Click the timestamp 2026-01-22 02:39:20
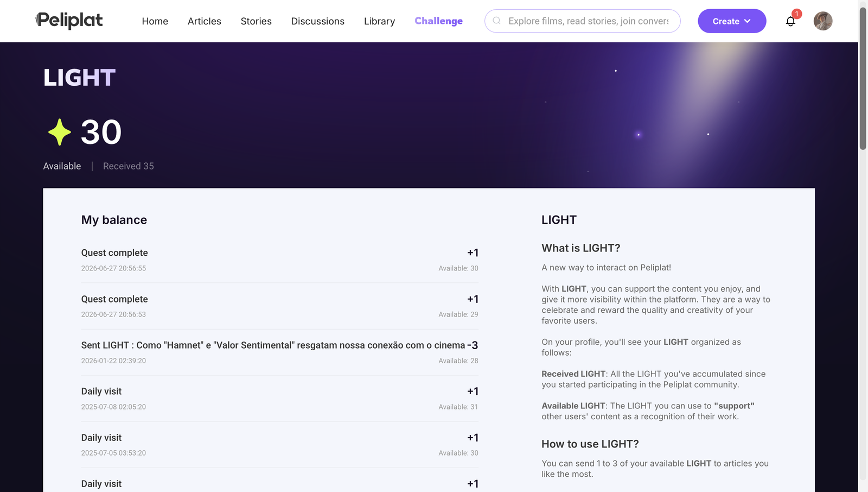The image size is (868, 492). point(113,361)
